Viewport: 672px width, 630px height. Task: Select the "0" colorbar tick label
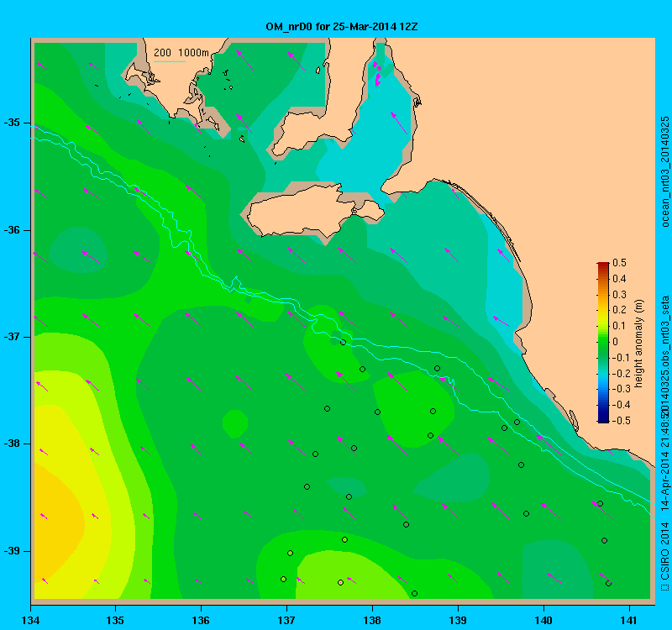(616, 342)
